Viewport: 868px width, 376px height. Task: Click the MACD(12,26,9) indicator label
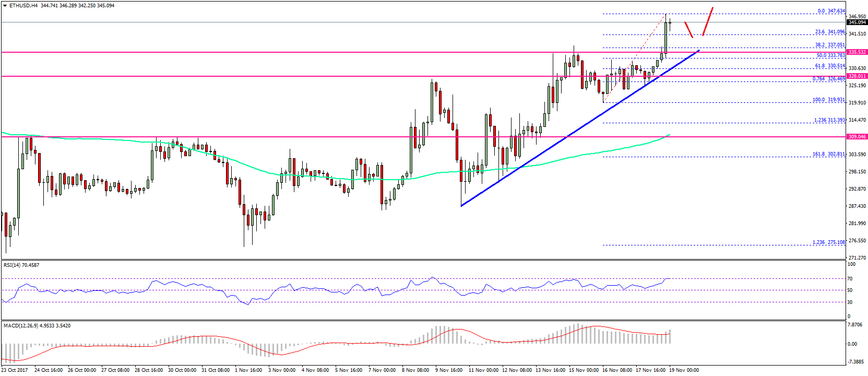pos(37,325)
